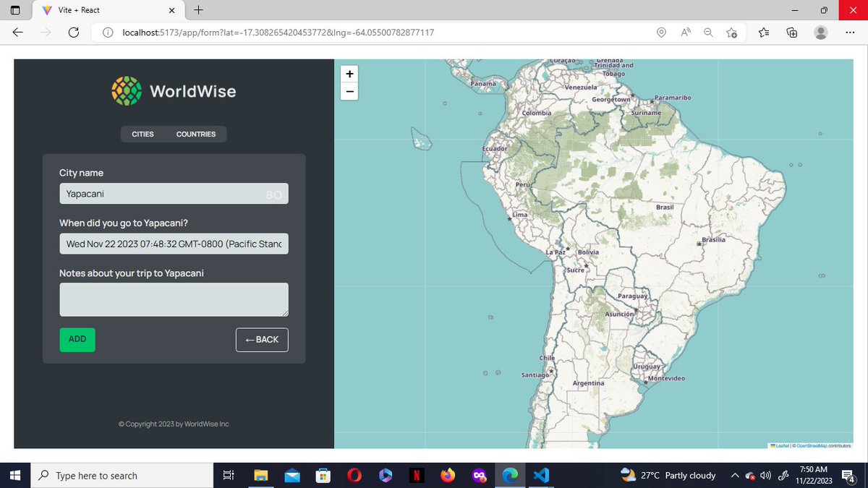868x488 pixels.
Task: Click the Argentina label on the map
Action: (x=588, y=382)
